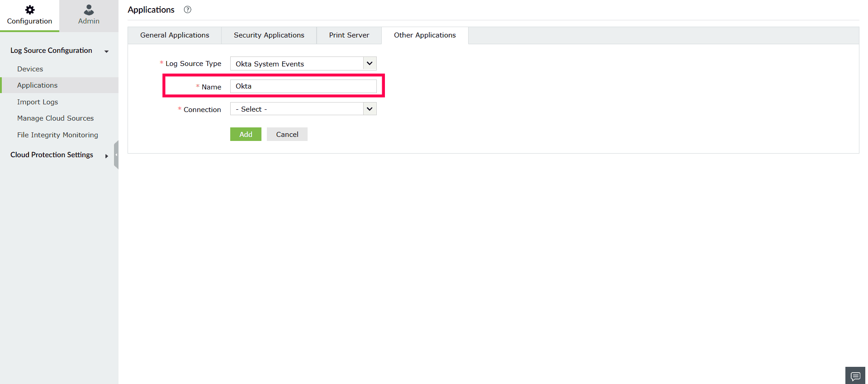Select Applications in the sidebar
Viewport: 868px width, 384px height.
click(59, 85)
